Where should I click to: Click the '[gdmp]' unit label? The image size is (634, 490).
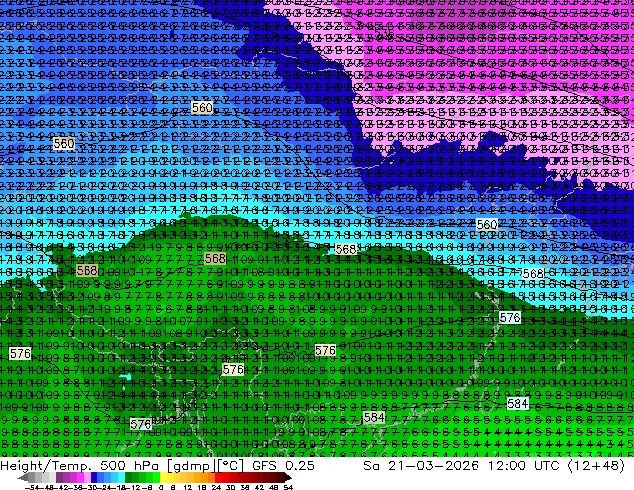192,466
